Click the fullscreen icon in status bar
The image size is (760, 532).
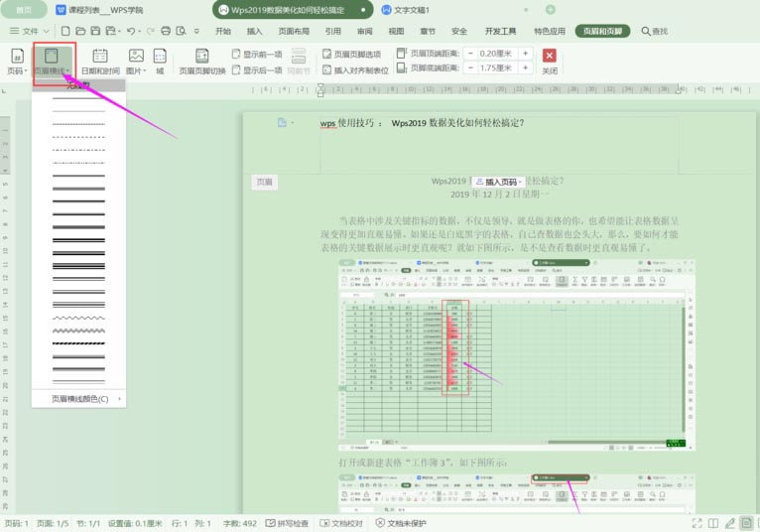[697, 523]
